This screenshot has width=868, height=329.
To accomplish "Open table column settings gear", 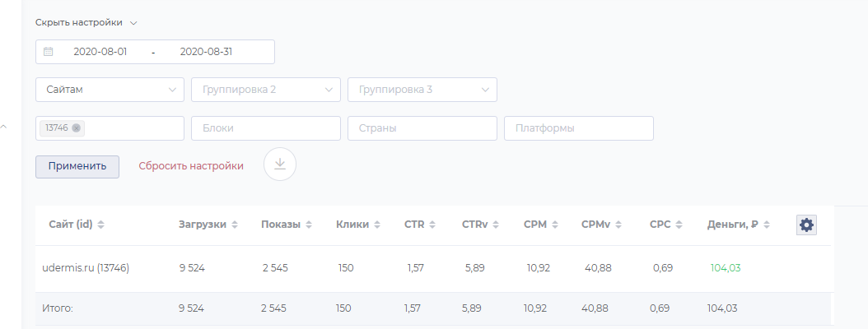I will click(x=806, y=225).
